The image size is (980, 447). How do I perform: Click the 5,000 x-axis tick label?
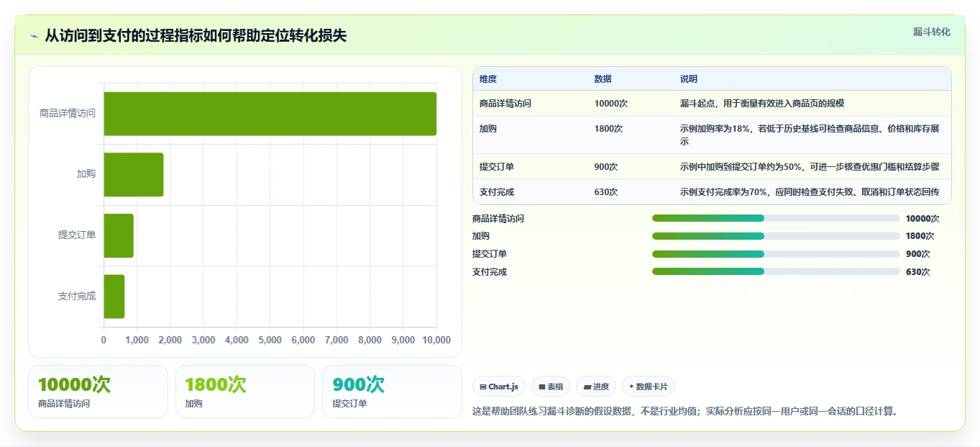click(270, 340)
